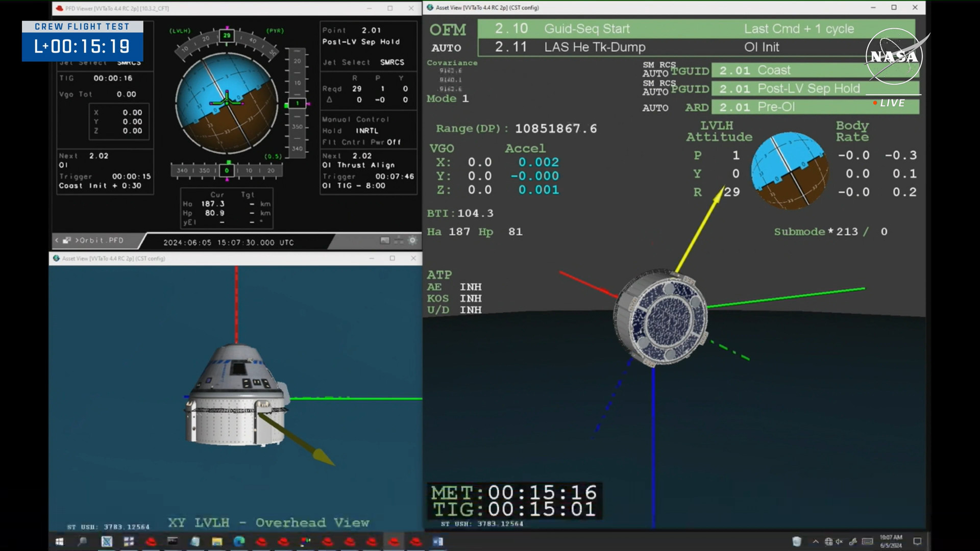Click the KOS INH status row

(454, 298)
